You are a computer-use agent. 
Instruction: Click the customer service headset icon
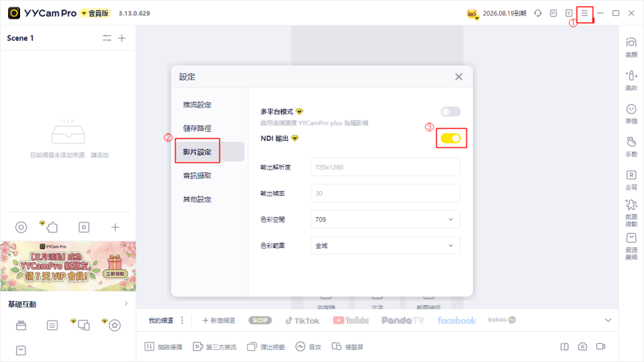click(x=537, y=13)
